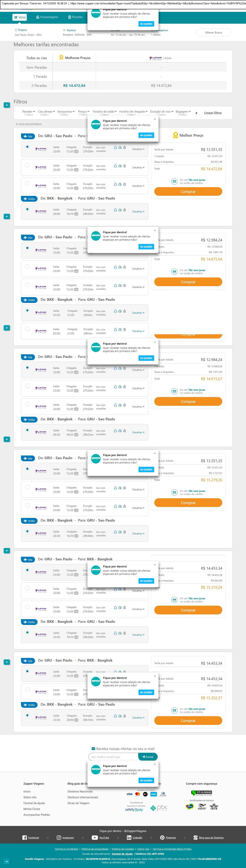
Task: Open the Pacotes tab
Action: pyautogui.click(x=75, y=17)
